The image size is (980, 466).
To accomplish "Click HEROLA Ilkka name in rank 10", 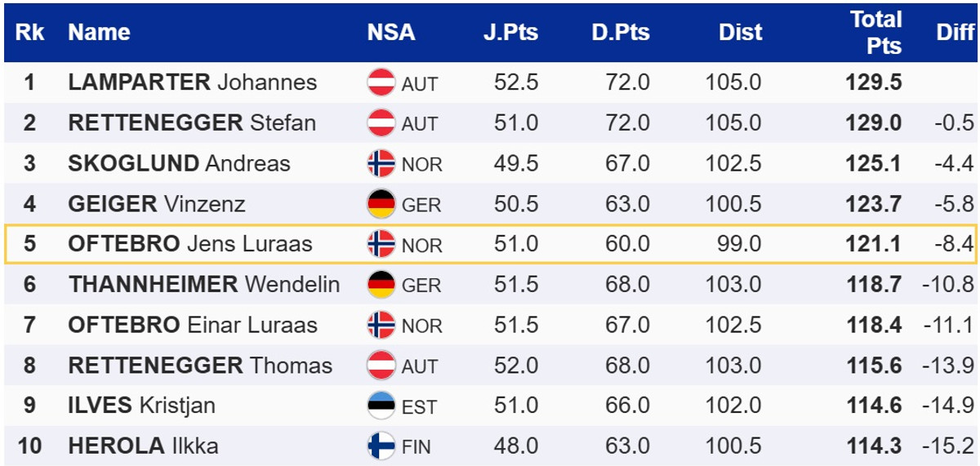I will (143, 446).
